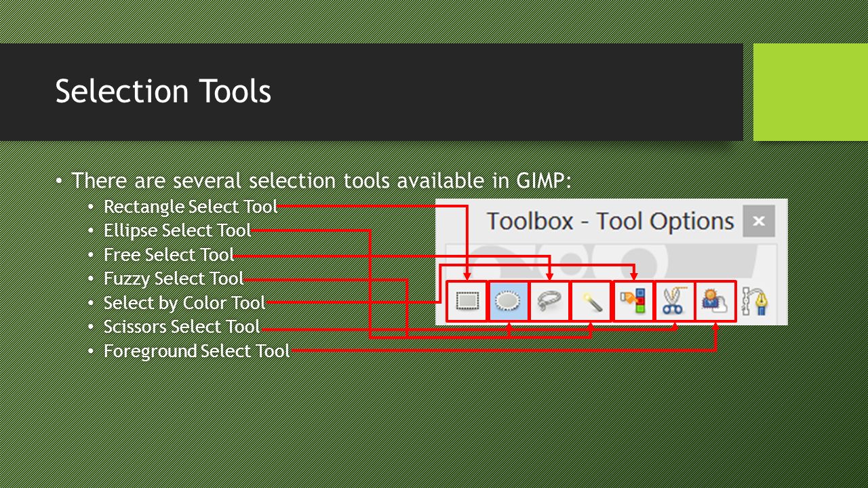Click the 'Fuzzy Select Tool' bullet text
Viewport: 868px width, 488px height.
(x=174, y=279)
